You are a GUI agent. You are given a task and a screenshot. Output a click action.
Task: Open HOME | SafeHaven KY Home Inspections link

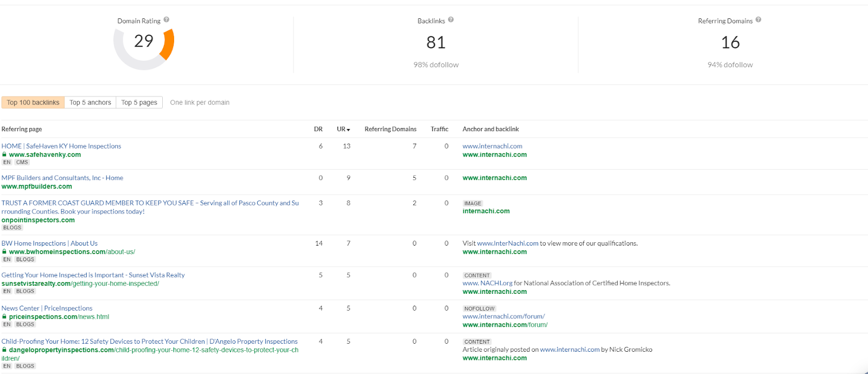[x=61, y=146]
